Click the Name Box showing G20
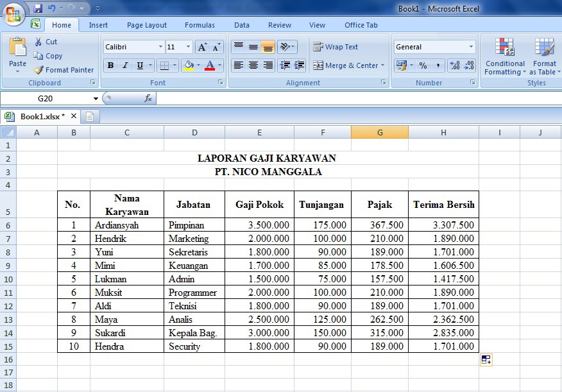This screenshot has width=562, height=392. (x=46, y=99)
